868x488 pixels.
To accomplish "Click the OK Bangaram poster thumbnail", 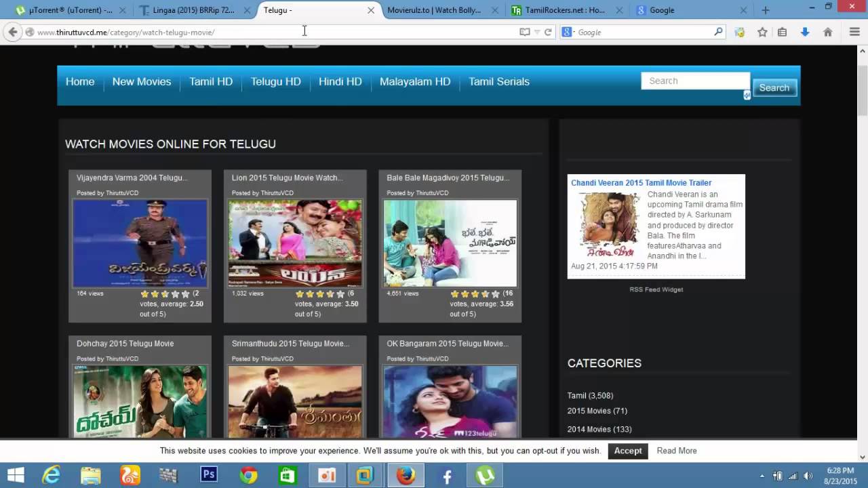I will pos(450,401).
